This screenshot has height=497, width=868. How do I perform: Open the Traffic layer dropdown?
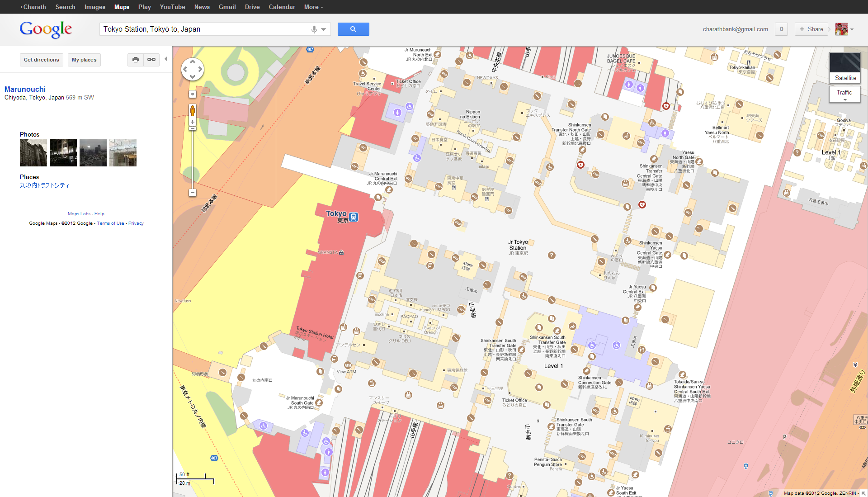pyautogui.click(x=844, y=94)
